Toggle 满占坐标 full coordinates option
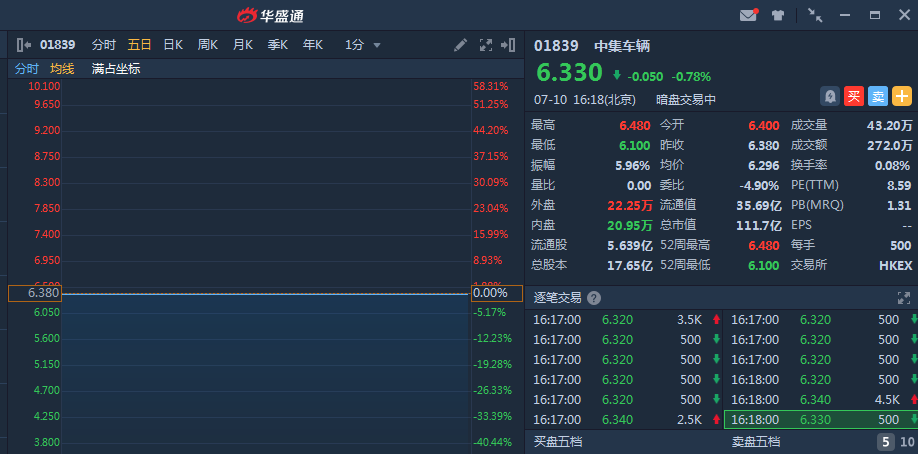This screenshot has width=918, height=454. pyautogui.click(x=116, y=69)
